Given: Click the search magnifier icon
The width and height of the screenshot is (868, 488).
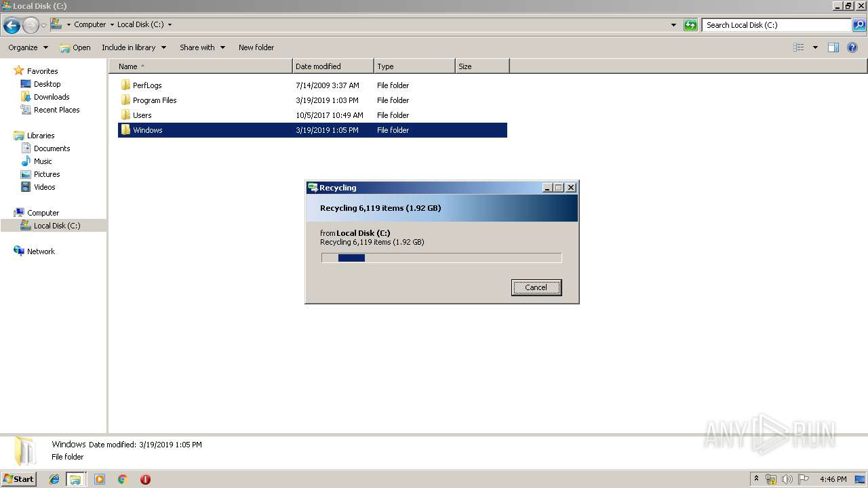Looking at the screenshot, I should (x=859, y=25).
